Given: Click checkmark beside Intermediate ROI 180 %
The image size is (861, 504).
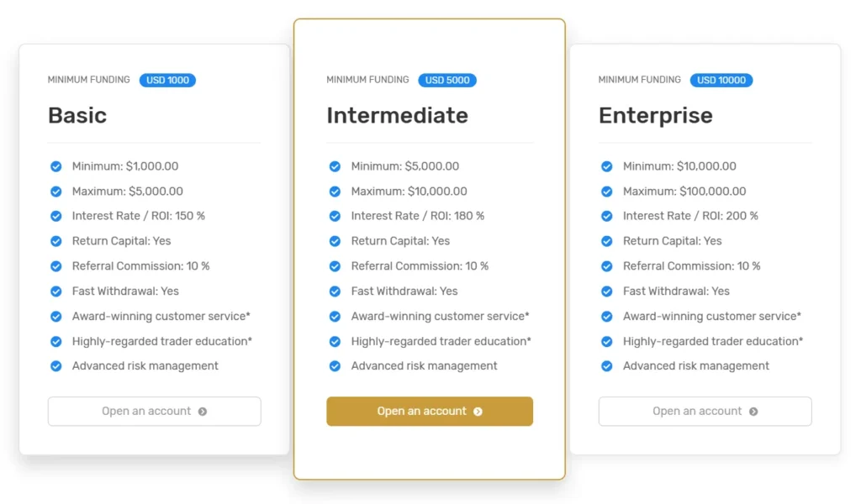Looking at the screenshot, I should tap(335, 216).
